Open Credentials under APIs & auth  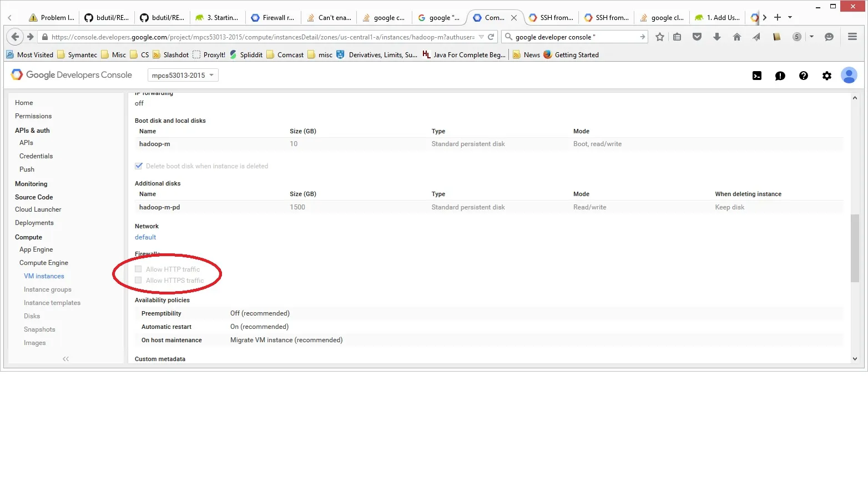(36, 156)
